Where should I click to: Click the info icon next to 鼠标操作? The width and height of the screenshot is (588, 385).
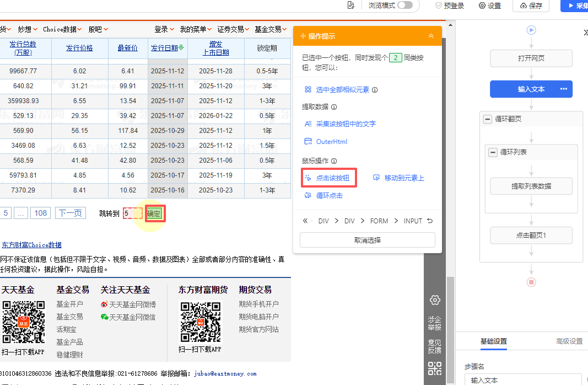click(x=334, y=161)
